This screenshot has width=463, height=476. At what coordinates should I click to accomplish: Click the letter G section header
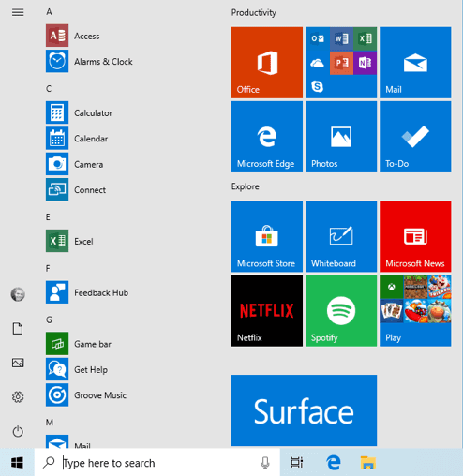click(x=49, y=320)
